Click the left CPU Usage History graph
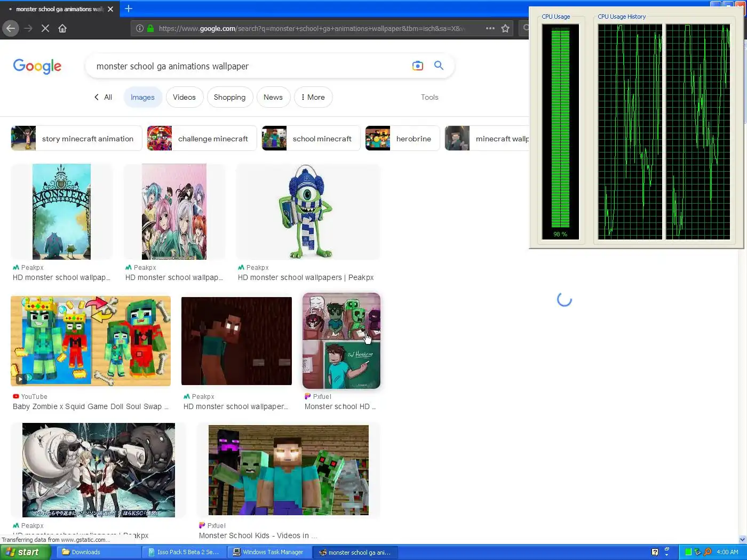Screen dimensions: 747x560 [x=630, y=131]
